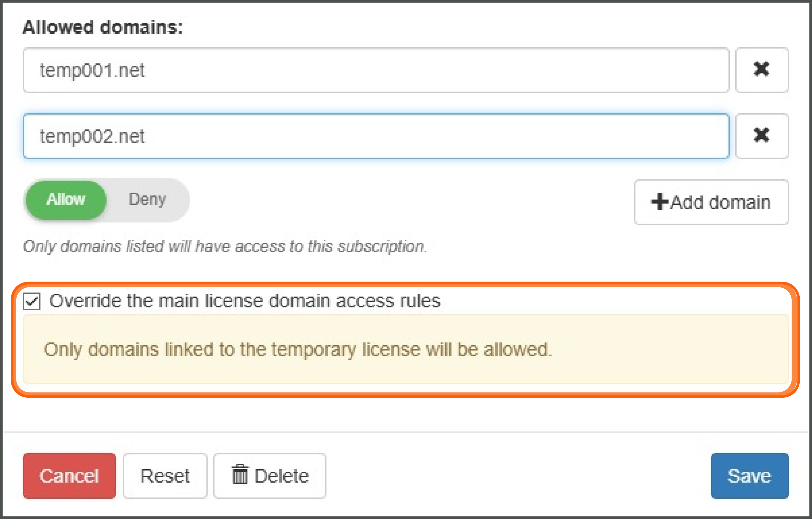
Task: Click the 'Override the main license' label text
Action: point(245,301)
